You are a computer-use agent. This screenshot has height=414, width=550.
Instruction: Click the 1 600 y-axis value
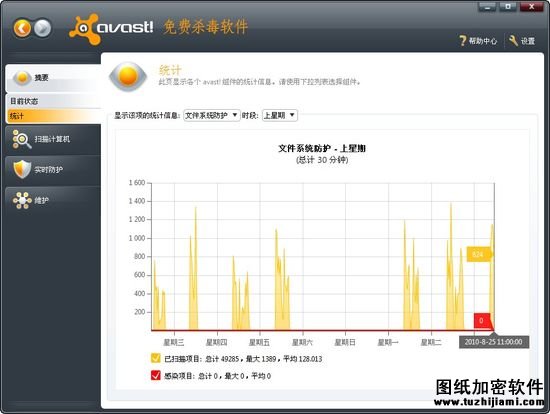click(x=137, y=183)
